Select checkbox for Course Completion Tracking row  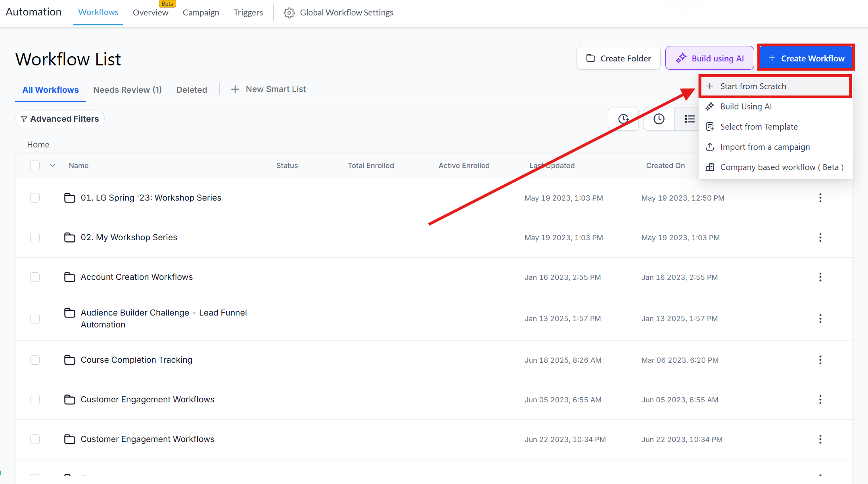[x=35, y=360]
